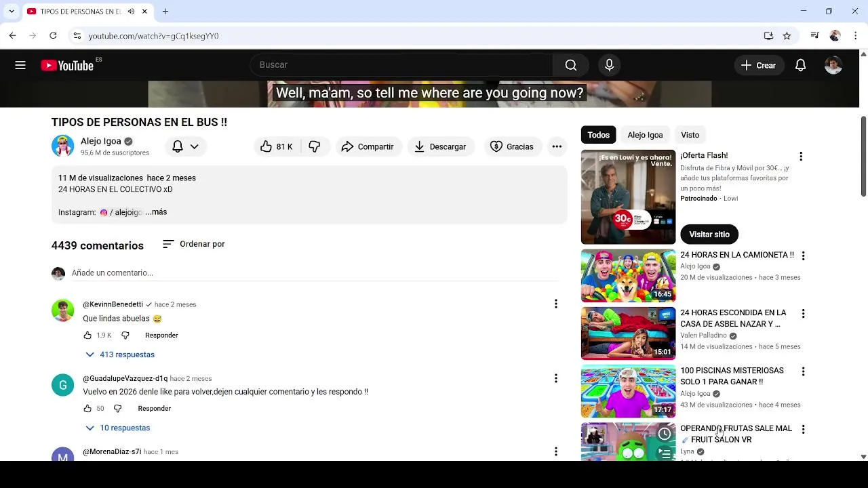Image resolution: width=868 pixels, height=488 pixels.
Task: Add OPERANDO FRUTAS to watch later clock icon
Action: point(665,434)
